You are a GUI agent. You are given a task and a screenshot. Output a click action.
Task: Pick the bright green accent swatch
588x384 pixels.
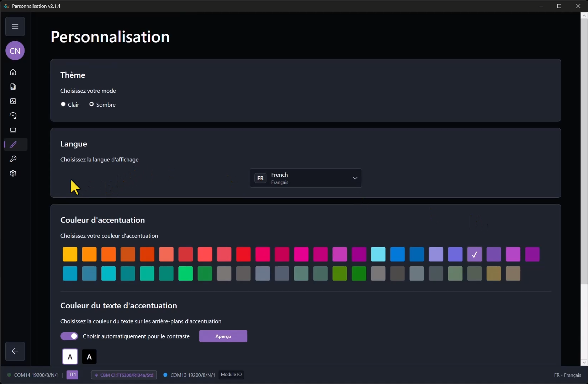186,273
